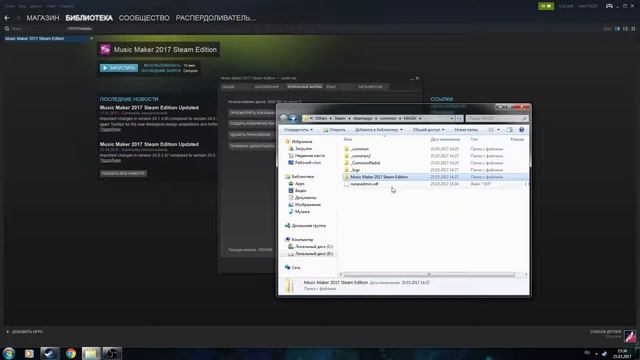
Task: Launch Music Maker with the ЗАПУСТИТЬ button
Action: point(119,68)
